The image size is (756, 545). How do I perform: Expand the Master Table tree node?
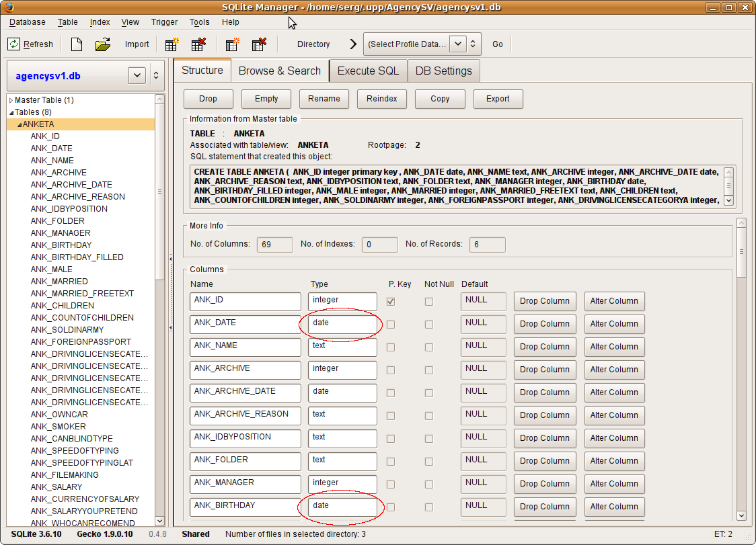(11, 100)
